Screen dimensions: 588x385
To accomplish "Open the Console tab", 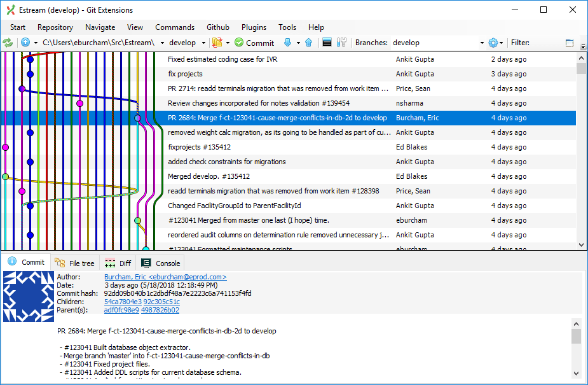I will click(161, 263).
